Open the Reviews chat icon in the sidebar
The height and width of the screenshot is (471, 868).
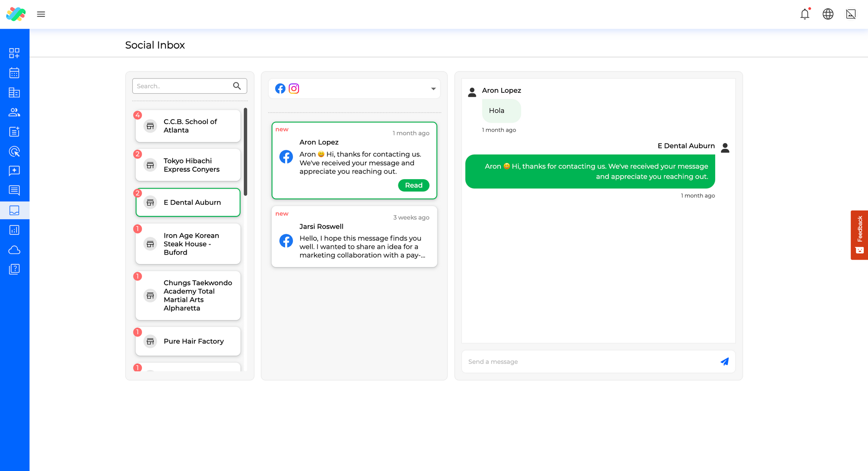tap(15, 170)
